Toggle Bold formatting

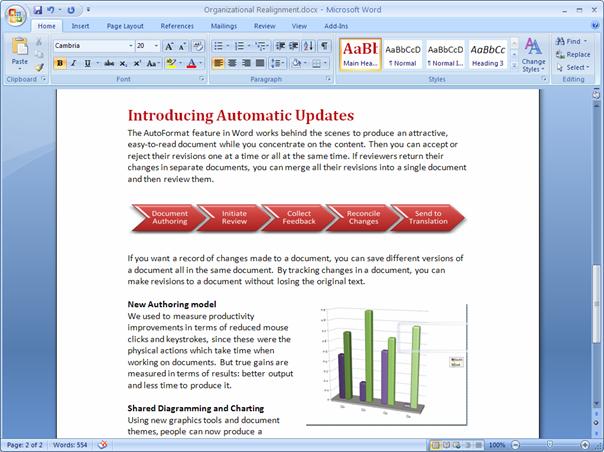coord(60,63)
